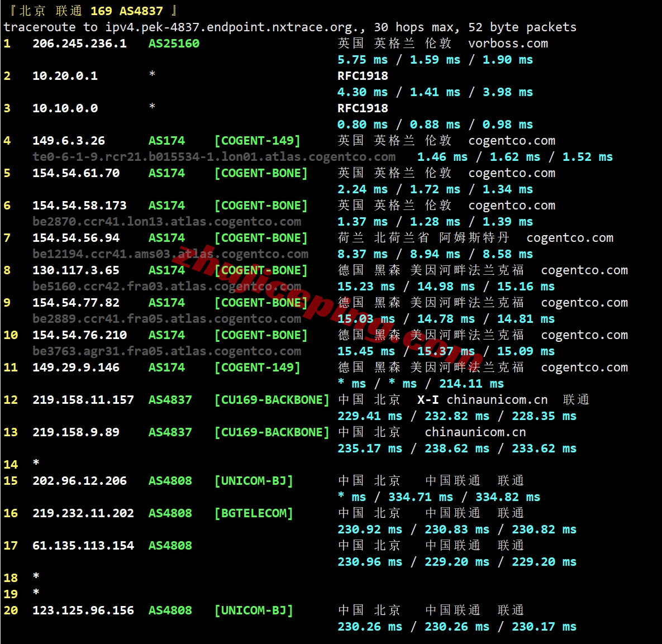Click chinaunicom.cn on hop 13

pos(475,432)
